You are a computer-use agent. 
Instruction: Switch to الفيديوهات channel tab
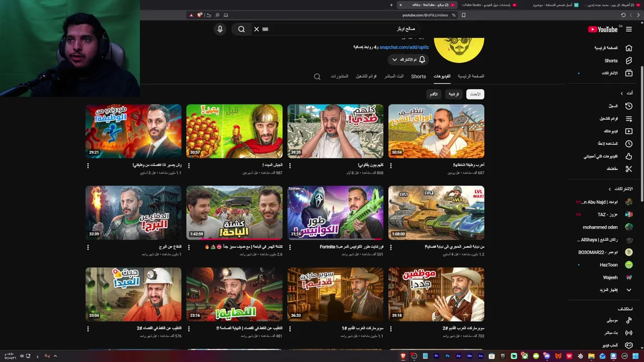(442, 76)
